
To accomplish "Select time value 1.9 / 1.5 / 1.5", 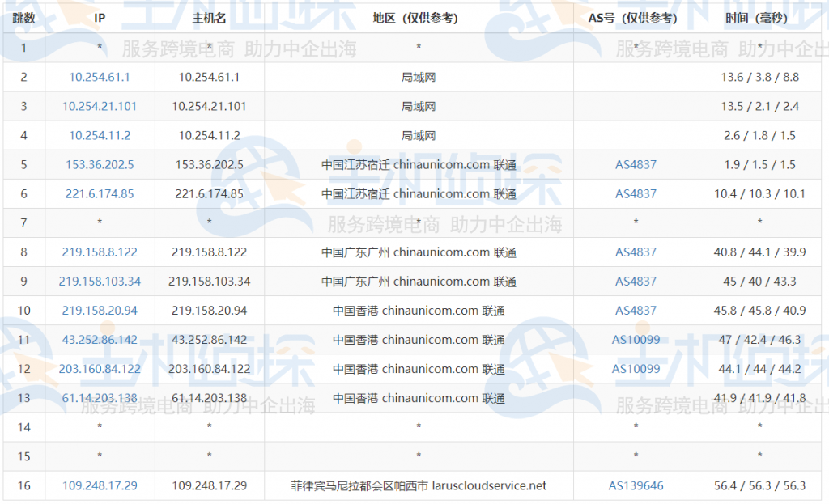I will (759, 165).
